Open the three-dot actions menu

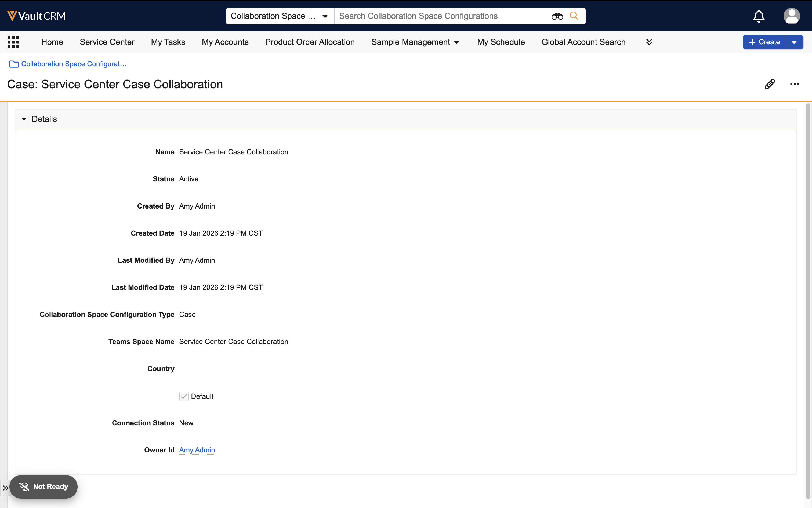[x=795, y=84]
